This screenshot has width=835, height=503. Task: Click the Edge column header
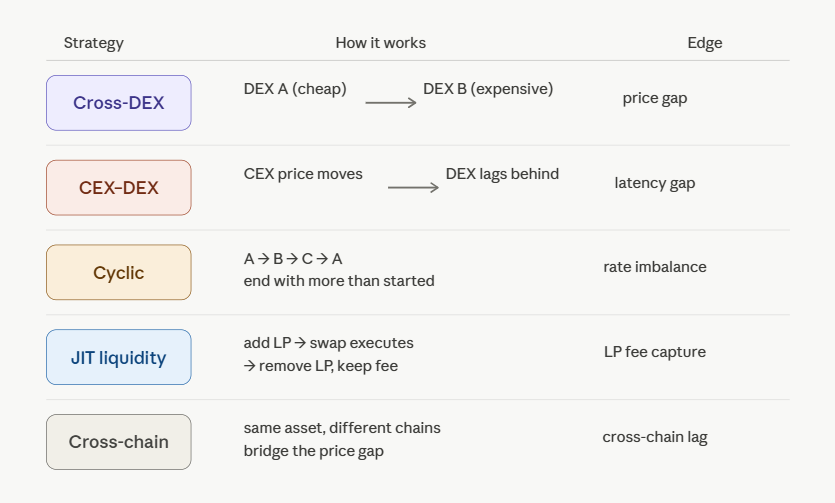(x=705, y=43)
